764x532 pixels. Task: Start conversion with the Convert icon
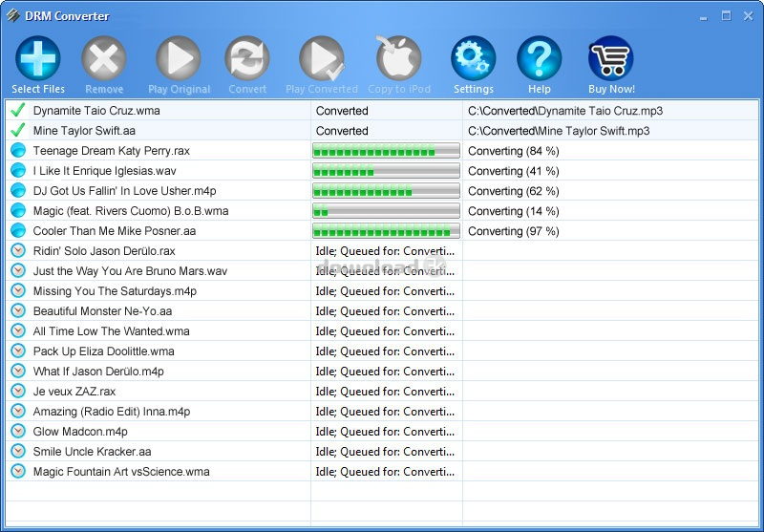[x=247, y=59]
